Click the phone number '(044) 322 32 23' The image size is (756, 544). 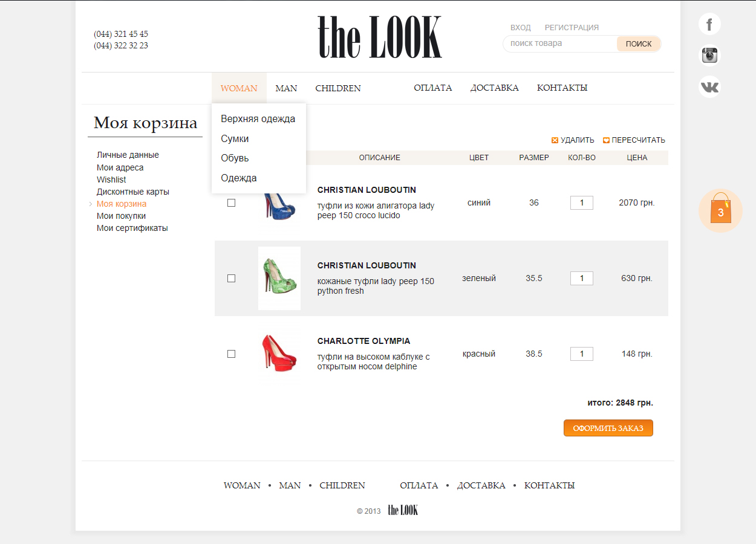[x=121, y=46]
